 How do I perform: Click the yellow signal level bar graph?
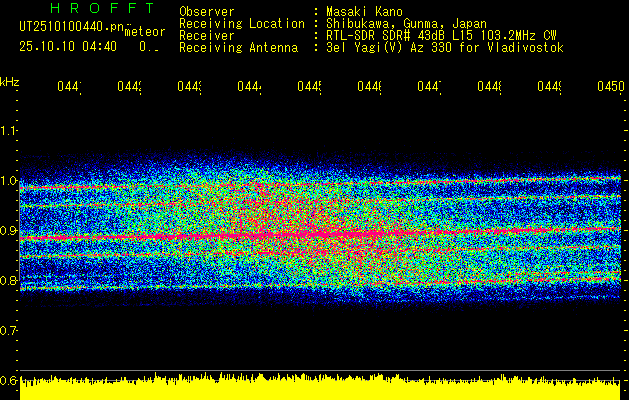coord(320,388)
